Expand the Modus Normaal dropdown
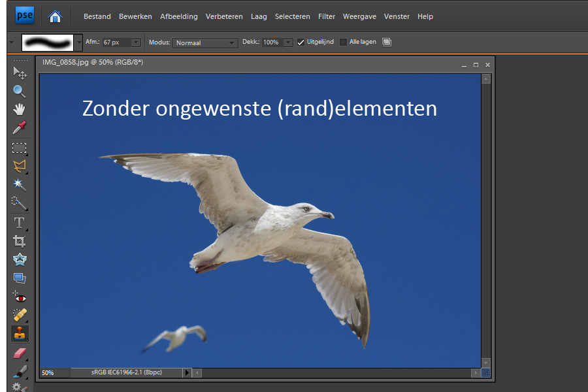 (x=204, y=42)
